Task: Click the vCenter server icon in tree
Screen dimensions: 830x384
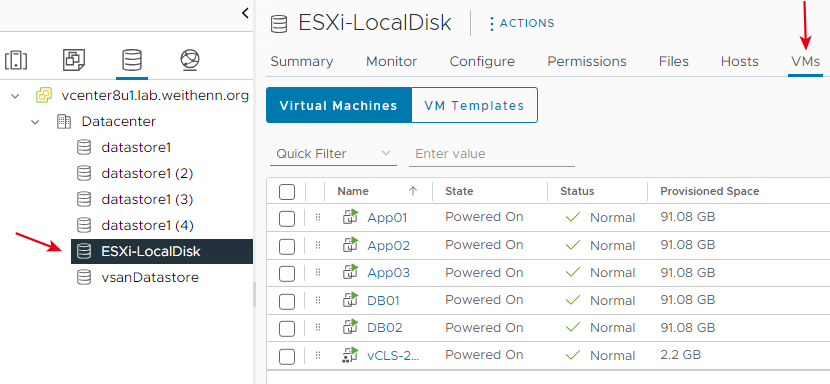Action: coord(43,96)
